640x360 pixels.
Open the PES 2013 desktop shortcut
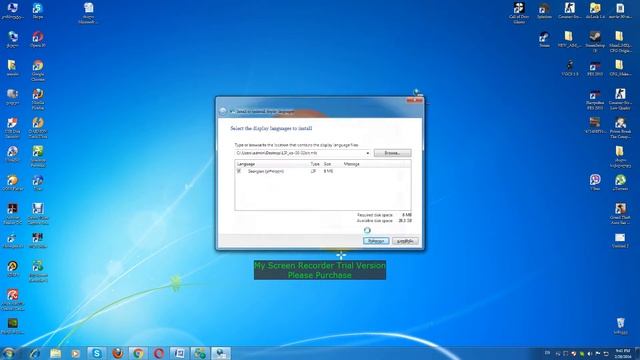pos(595,68)
